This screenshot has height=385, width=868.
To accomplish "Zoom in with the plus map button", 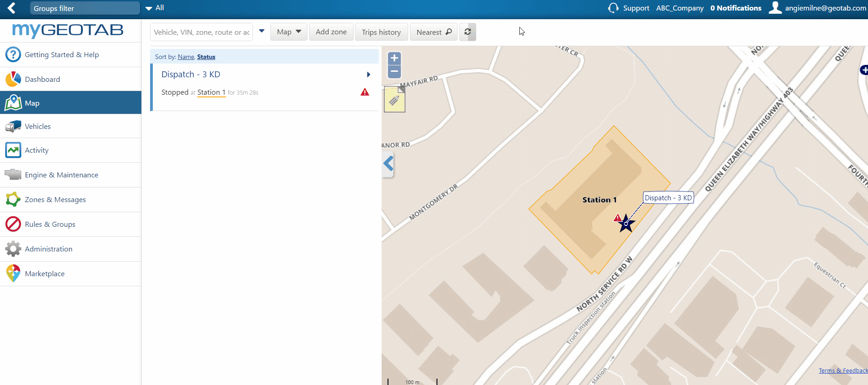I will pos(394,58).
